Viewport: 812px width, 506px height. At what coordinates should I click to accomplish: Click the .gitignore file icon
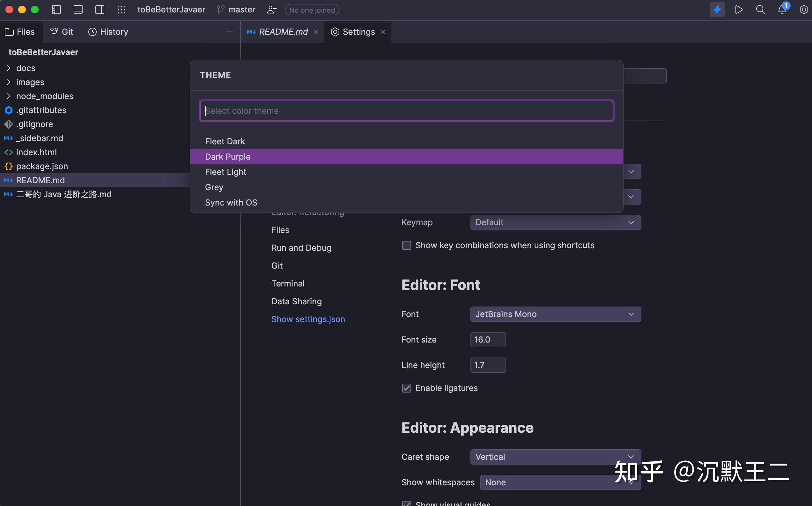[8, 124]
